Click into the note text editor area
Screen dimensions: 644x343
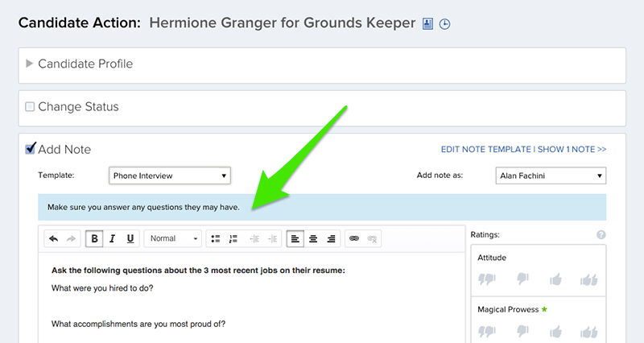pyautogui.click(x=252, y=298)
